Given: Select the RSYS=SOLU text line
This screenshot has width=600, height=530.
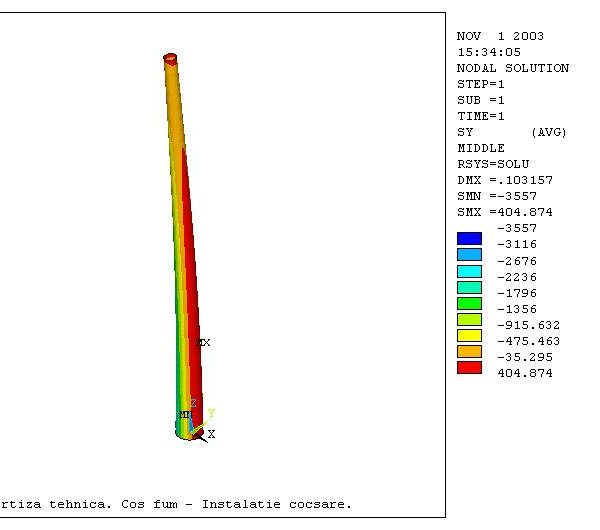Looking at the screenshot, I should pyautogui.click(x=492, y=164).
